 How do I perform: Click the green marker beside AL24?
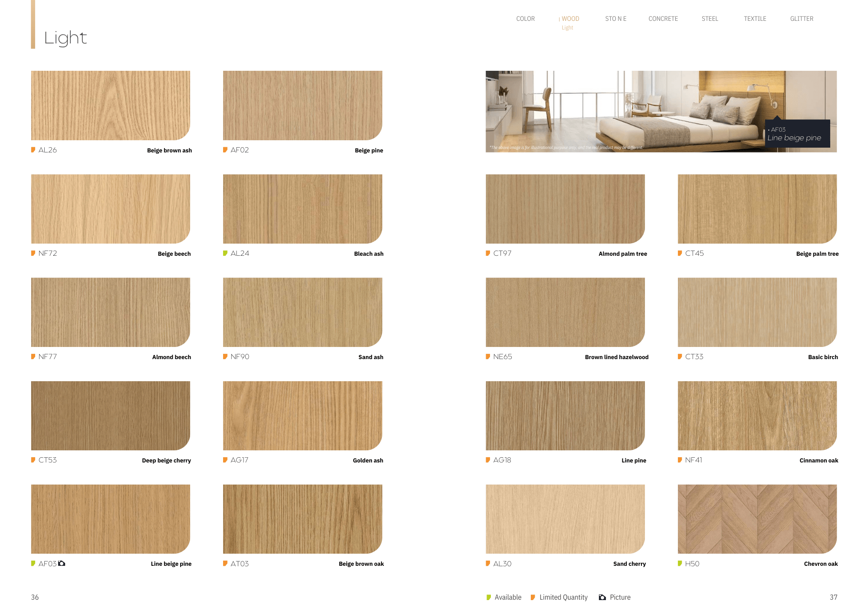pos(225,253)
